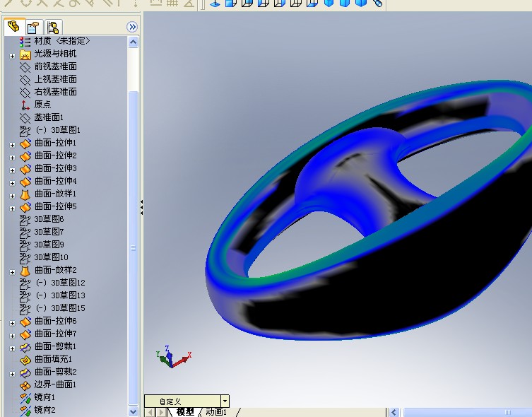Screen dimensions: 532x417
Task: Select the 上视基准面 plane icon
Action: click(25, 80)
